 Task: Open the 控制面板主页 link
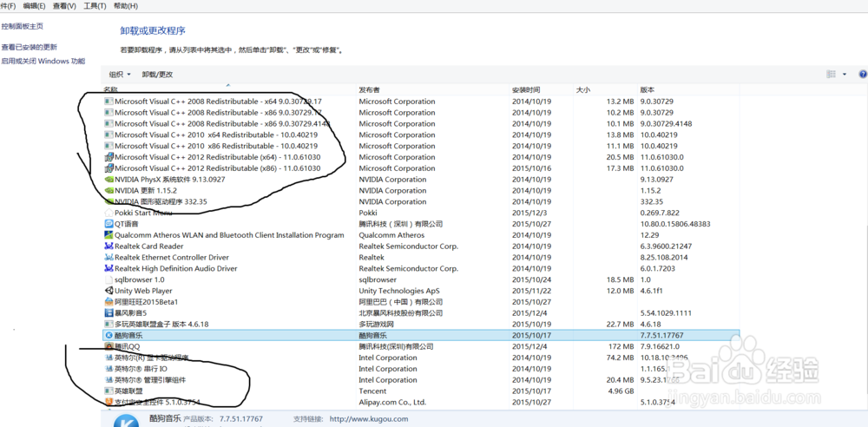(x=23, y=26)
